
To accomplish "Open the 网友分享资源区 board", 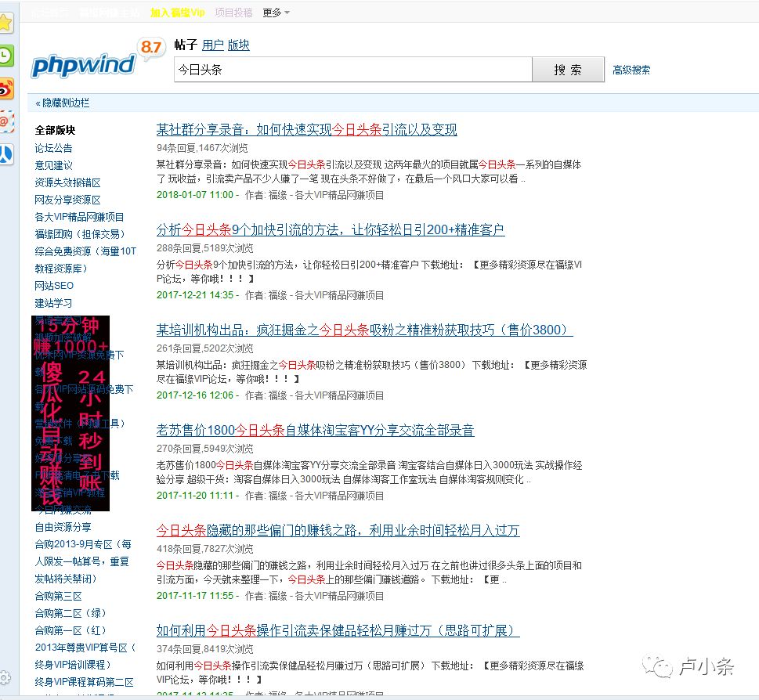I will click(x=67, y=200).
